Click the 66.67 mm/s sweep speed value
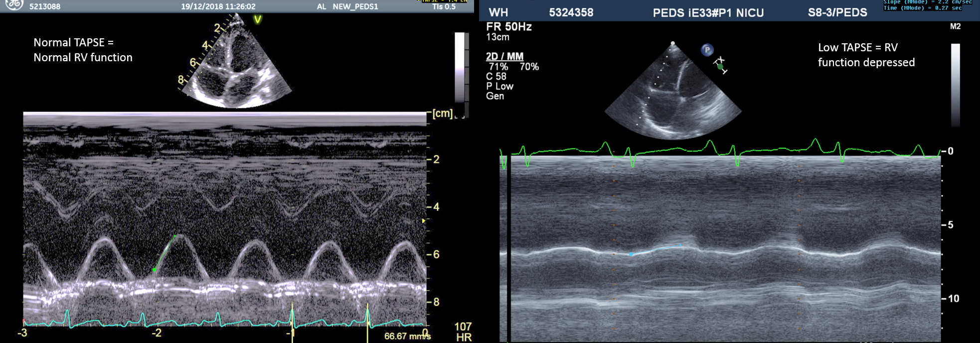980x343 pixels. 407,336
